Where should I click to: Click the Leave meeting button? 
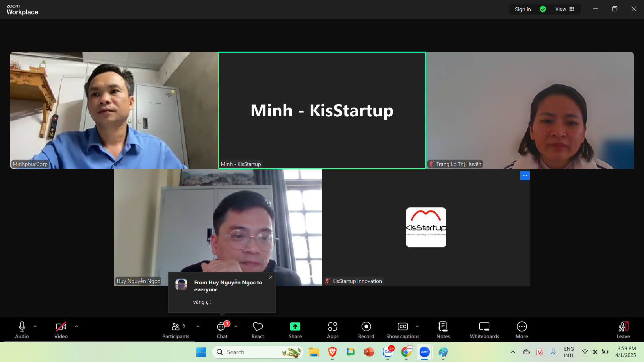click(x=623, y=330)
